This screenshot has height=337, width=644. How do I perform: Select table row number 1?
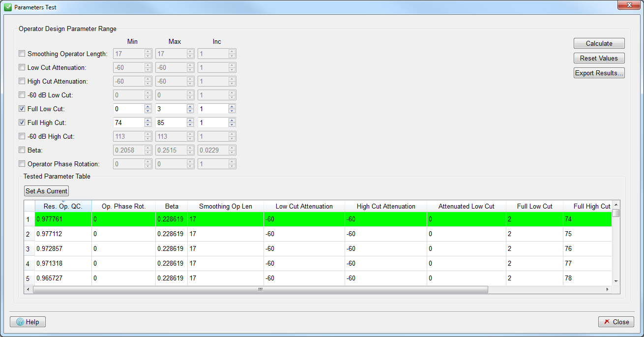[x=29, y=219]
